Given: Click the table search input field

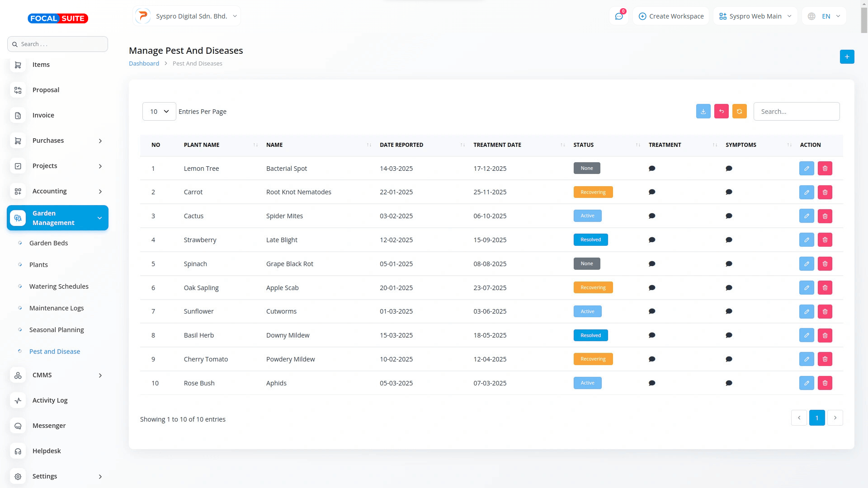Looking at the screenshot, I should (796, 111).
